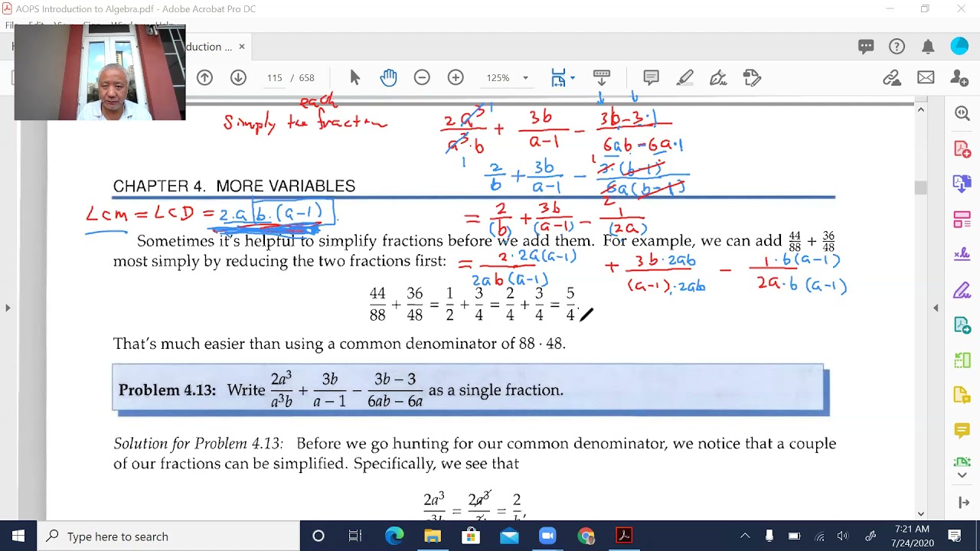Viewport: 980px width, 551px height.
Task: Open the scrolling mode tool
Action: point(601,77)
